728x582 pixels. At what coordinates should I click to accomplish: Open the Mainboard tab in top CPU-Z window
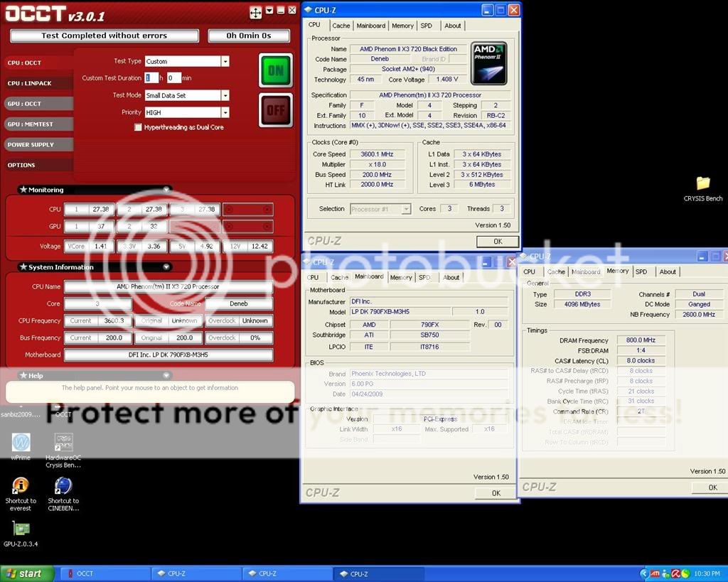pyautogui.click(x=370, y=26)
